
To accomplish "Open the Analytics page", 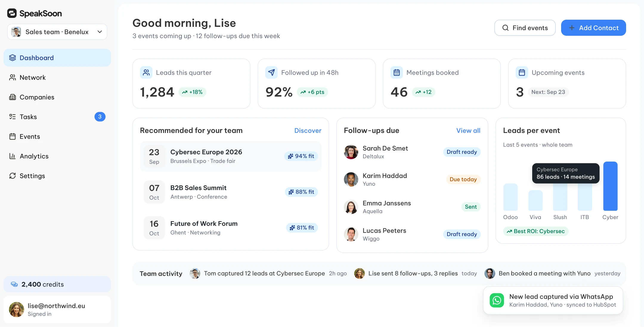I will [57, 156].
